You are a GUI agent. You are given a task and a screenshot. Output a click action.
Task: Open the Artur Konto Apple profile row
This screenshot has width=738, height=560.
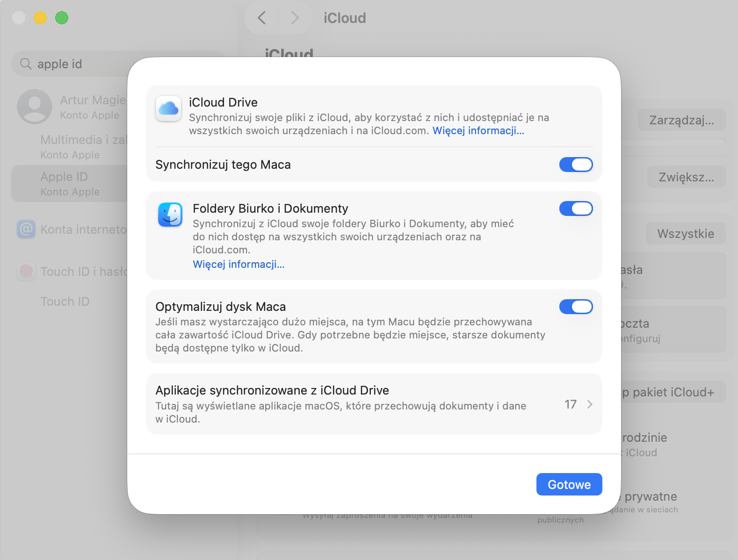[x=70, y=107]
